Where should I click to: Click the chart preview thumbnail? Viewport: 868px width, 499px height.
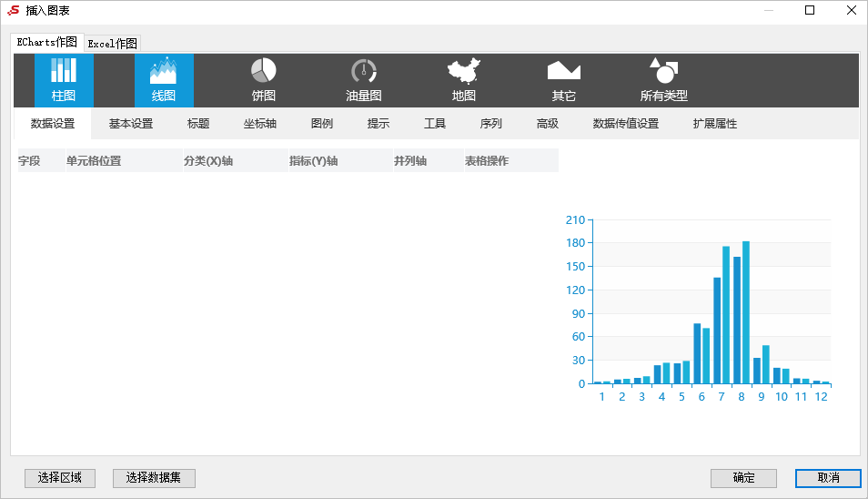click(x=698, y=309)
